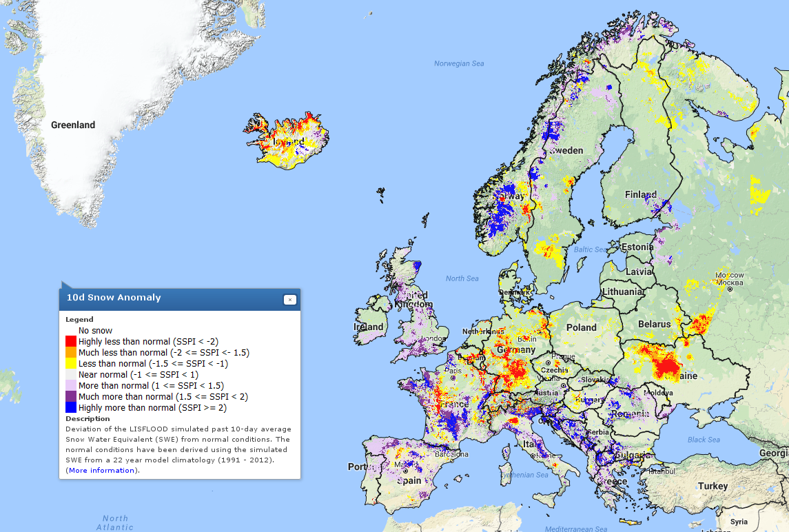Click the blue 'Highly more than normal' swatch

point(70,407)
